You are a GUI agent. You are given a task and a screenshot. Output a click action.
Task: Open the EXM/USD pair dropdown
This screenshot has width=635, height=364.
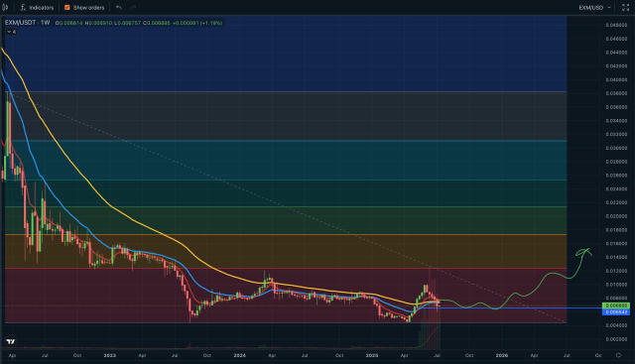tap(594, 7)
